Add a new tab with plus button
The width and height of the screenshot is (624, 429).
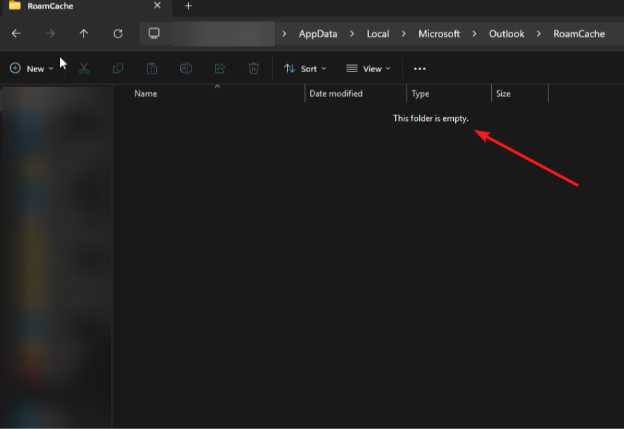[188, 6]
